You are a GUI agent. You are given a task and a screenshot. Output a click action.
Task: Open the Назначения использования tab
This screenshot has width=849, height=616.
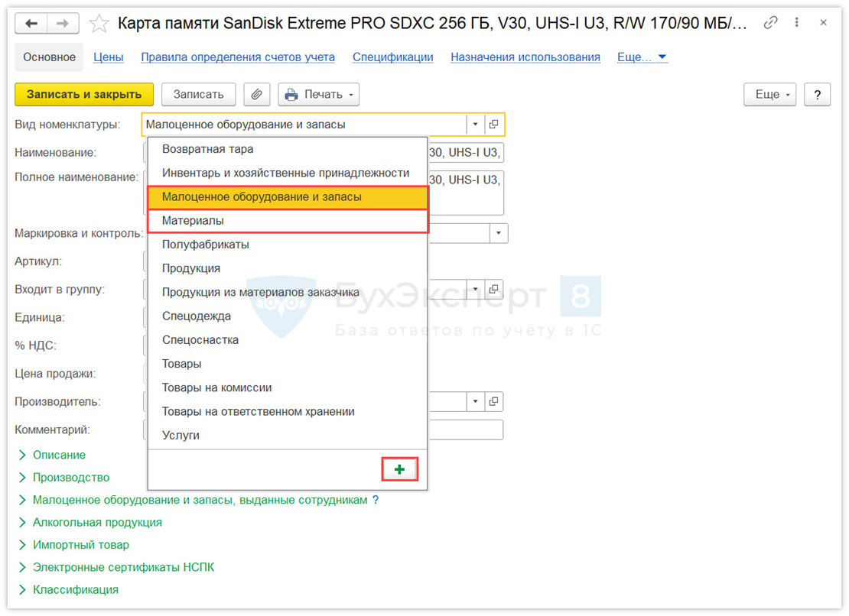click(525, 57)
